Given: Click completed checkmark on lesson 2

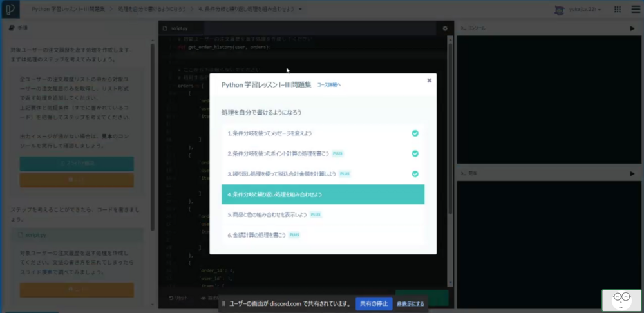Looking at the screenshot, I should 415,154.
